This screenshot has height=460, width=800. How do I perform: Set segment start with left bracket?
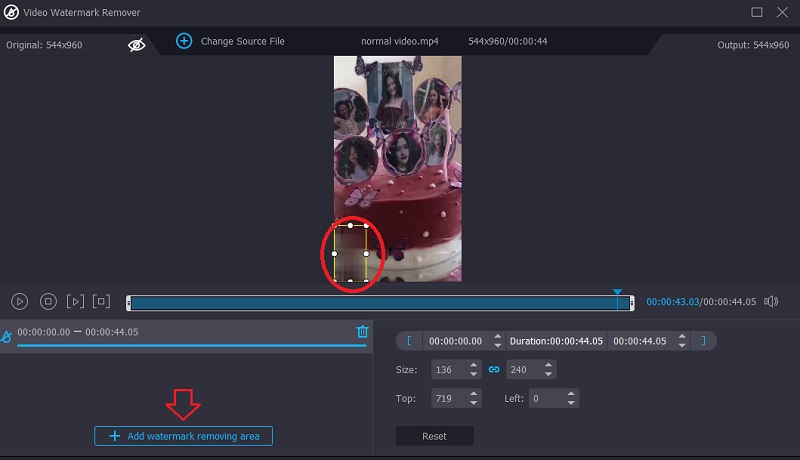pyautogui.click(x=408, y=341)
